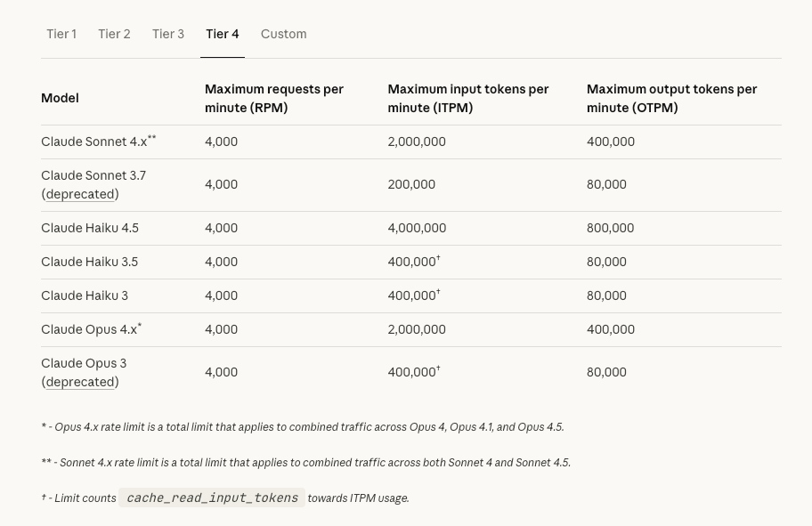Click Claude Sonnet 4.x's 400,000 OTPM value
The image size is (812, 526).
pyautogui.click(x=611, y=142)
